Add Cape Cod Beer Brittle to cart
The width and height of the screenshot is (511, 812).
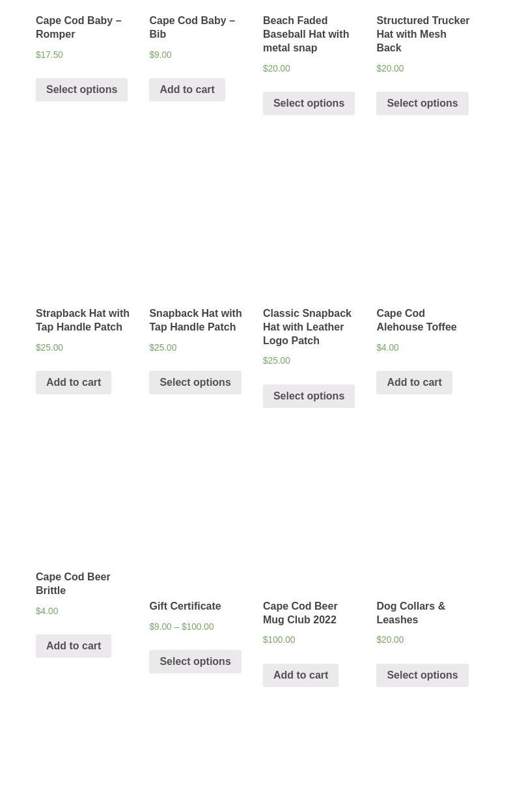pyautogui.click(x=74, y=646)
